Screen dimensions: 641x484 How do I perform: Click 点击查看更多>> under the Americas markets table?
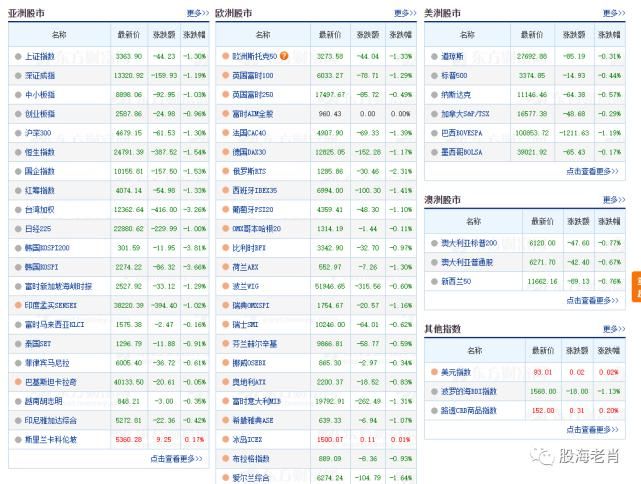[x=592, y=171]
